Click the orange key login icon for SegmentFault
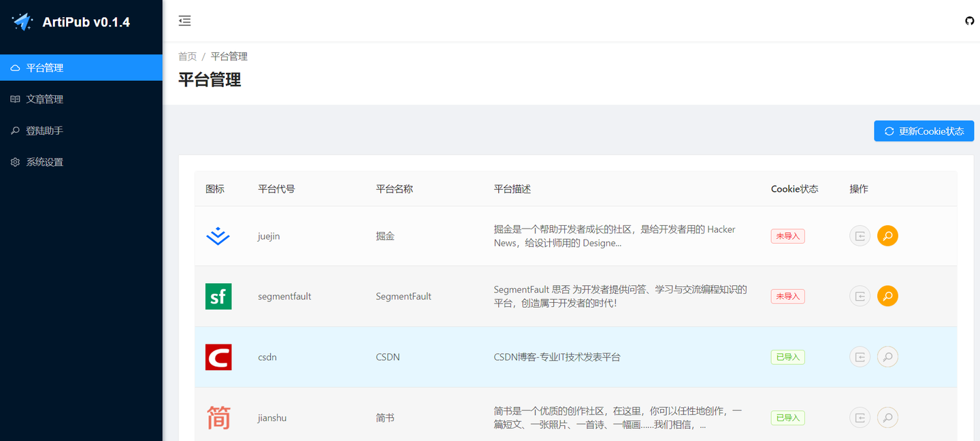Viewport: 980px width, 441px height. (x=887, y=296)
